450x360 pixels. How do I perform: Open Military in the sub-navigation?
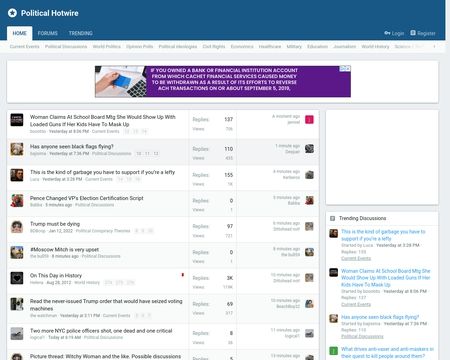coord(294,46)
